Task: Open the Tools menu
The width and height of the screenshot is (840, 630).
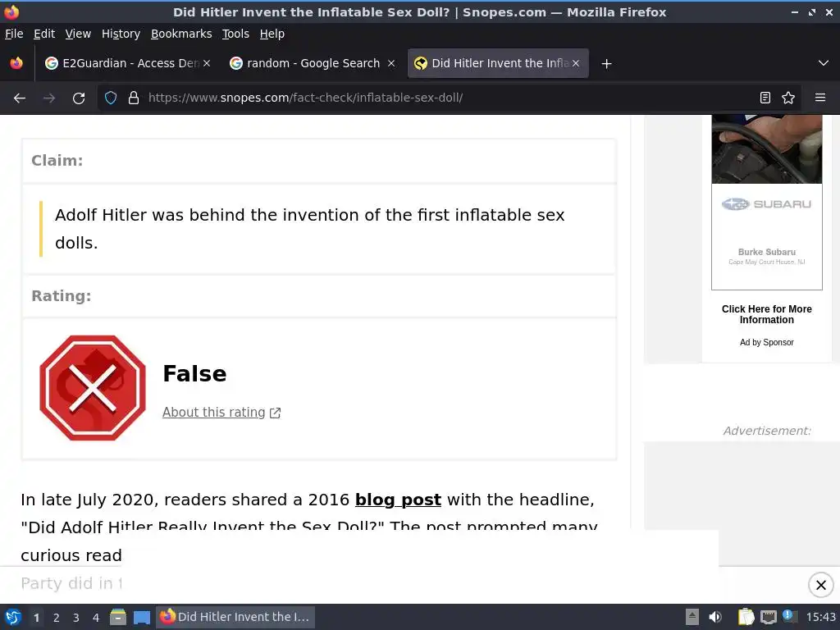Action: click(x=235, y=34)
